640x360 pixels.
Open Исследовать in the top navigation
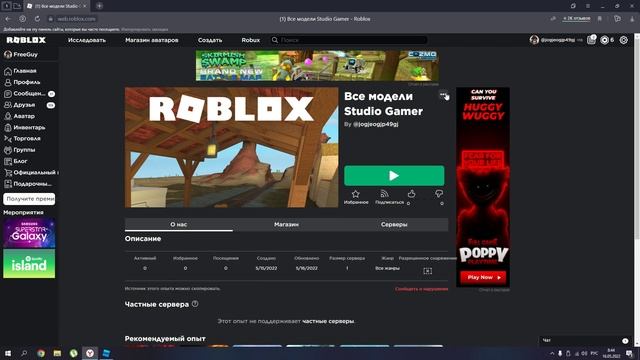(87, 40)
